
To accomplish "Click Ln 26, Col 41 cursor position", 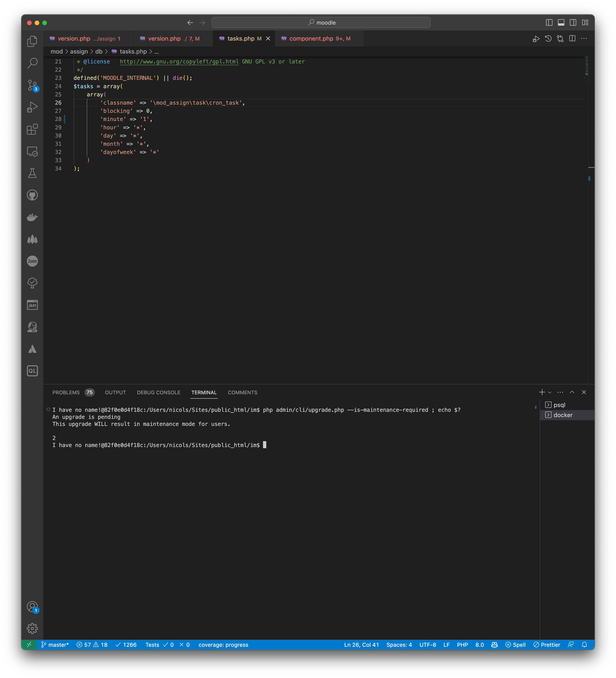I will click(361, 644).
